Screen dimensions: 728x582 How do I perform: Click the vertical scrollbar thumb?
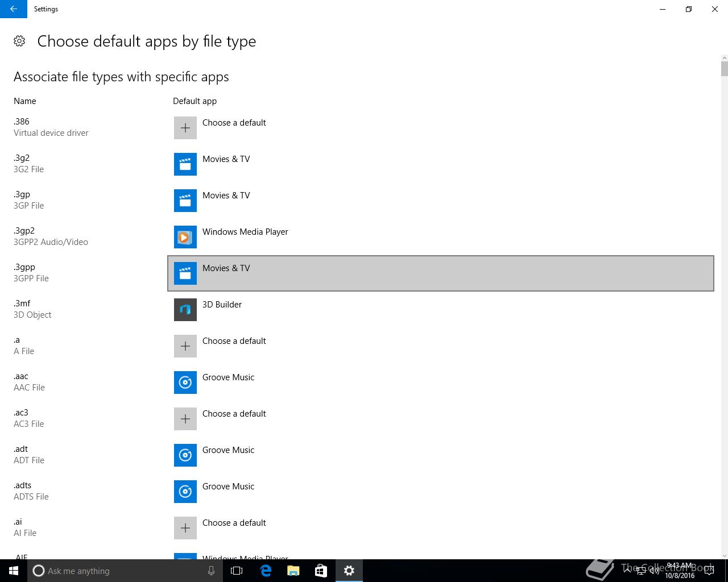tap(724, 69)
